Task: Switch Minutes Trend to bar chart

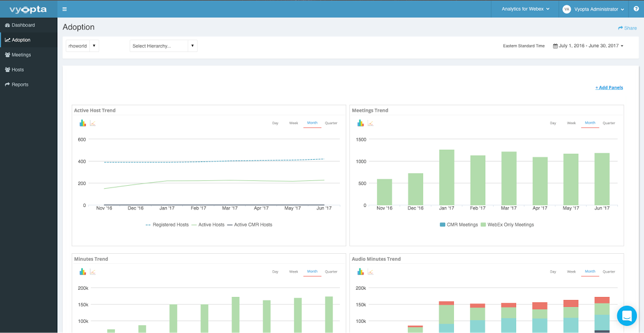Action: (x=82, y=271)
